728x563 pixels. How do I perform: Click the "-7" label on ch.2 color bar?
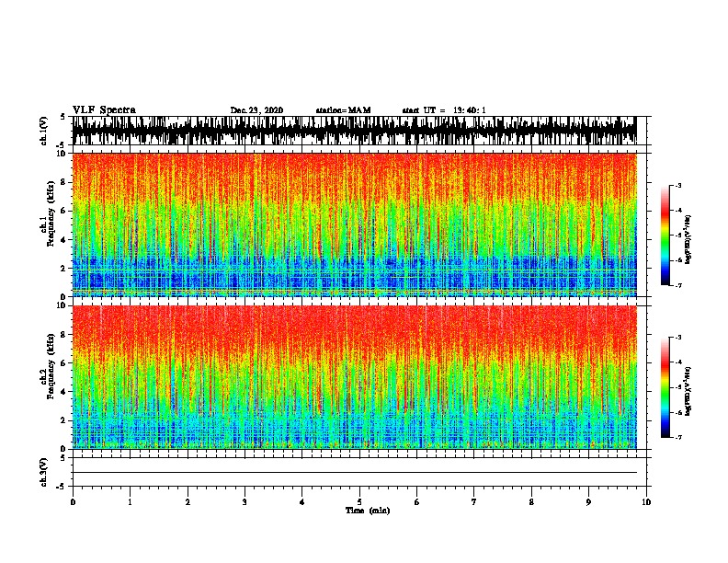point(678,438)
